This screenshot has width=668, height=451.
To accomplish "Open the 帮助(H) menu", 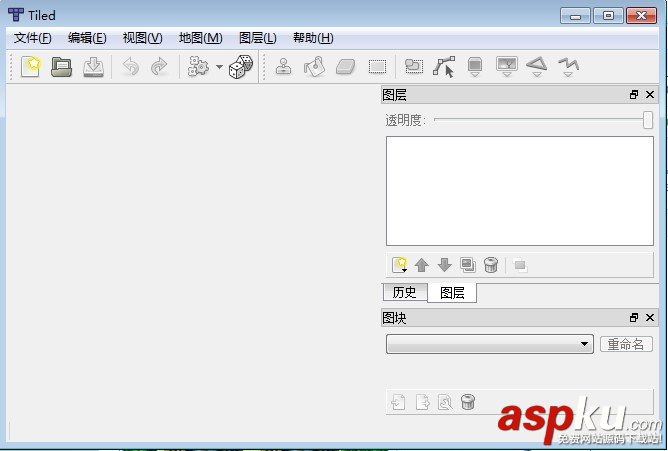I will [313, 38].
